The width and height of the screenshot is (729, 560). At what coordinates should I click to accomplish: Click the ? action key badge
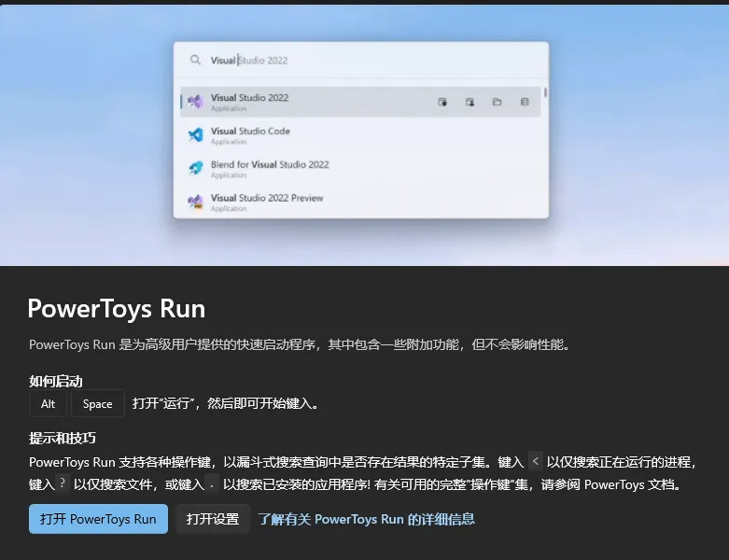tap(63, 483)
